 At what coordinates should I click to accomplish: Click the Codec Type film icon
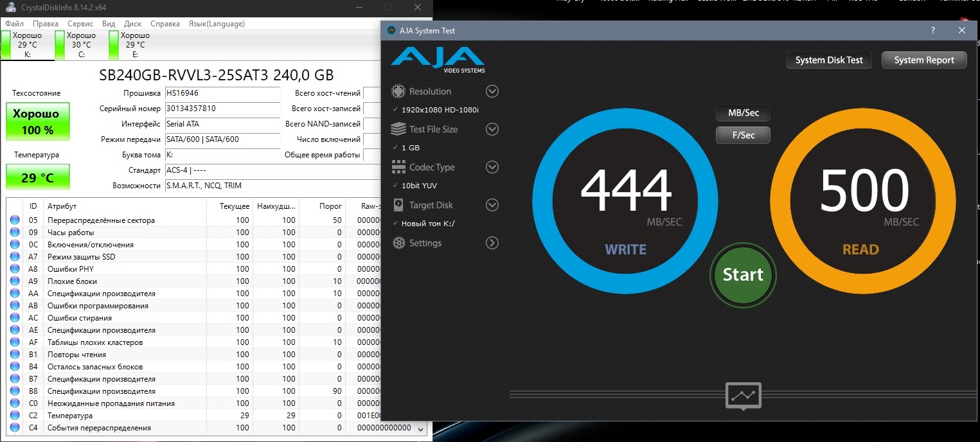(x=398, y=167)
